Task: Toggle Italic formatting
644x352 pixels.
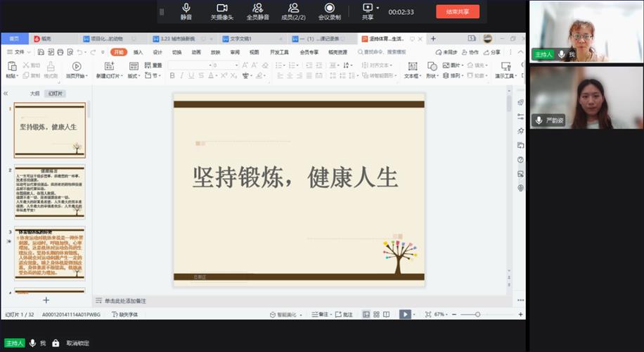Action: (181, 75)
